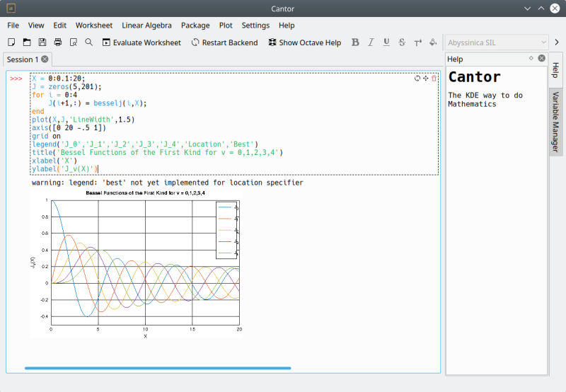Click the blue horizontal scrollbar
The width and height of the screenshot is (566, 392).
click(157, 368)
